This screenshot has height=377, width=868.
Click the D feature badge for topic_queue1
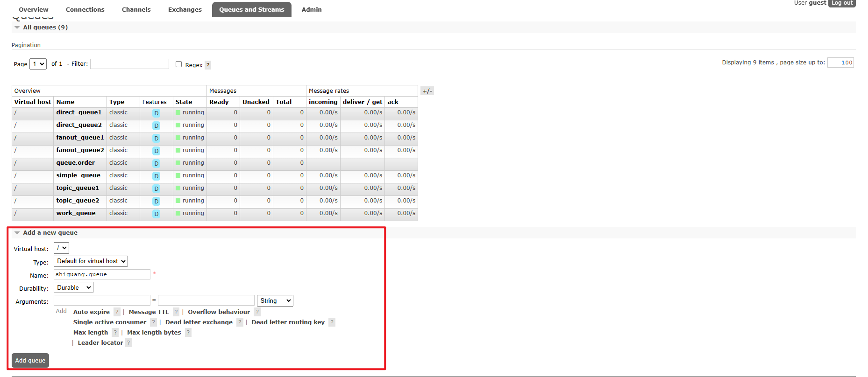[x=156, y=188]
